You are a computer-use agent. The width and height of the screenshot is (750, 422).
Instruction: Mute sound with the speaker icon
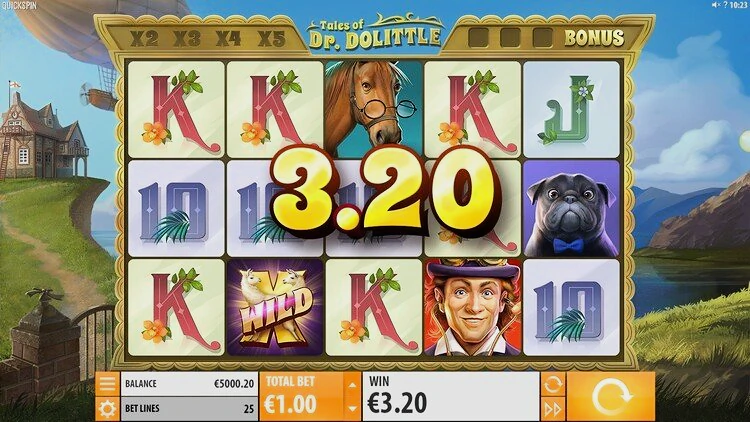[x=716, y=5]
